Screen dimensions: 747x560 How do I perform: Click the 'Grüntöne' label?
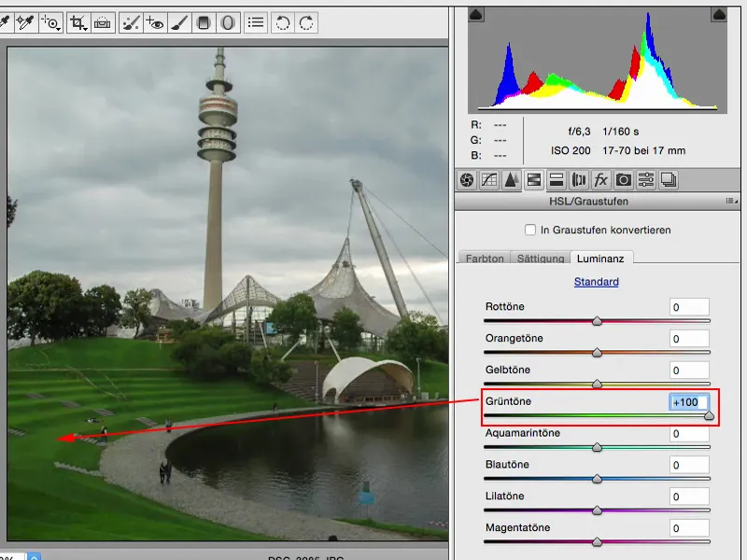click(508, 401)
